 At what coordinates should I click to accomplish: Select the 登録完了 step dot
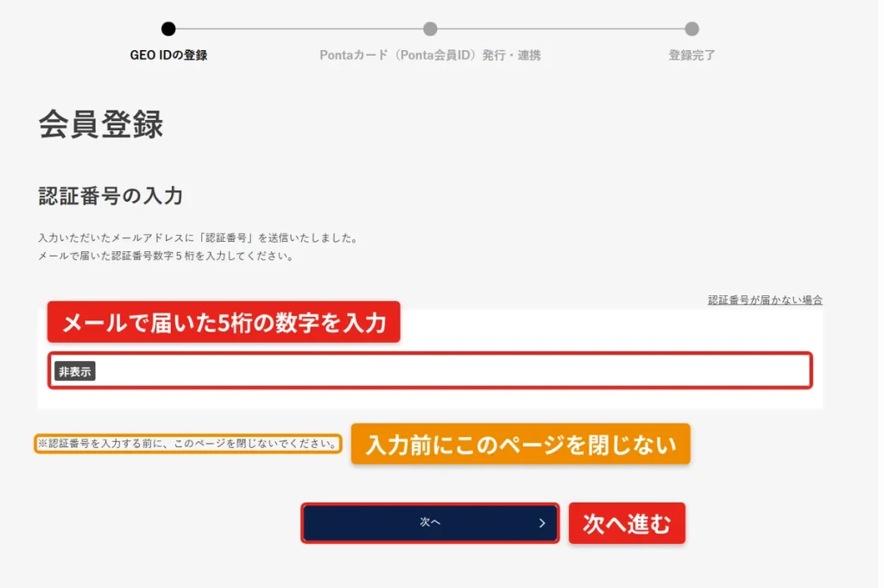click(691, 28)
